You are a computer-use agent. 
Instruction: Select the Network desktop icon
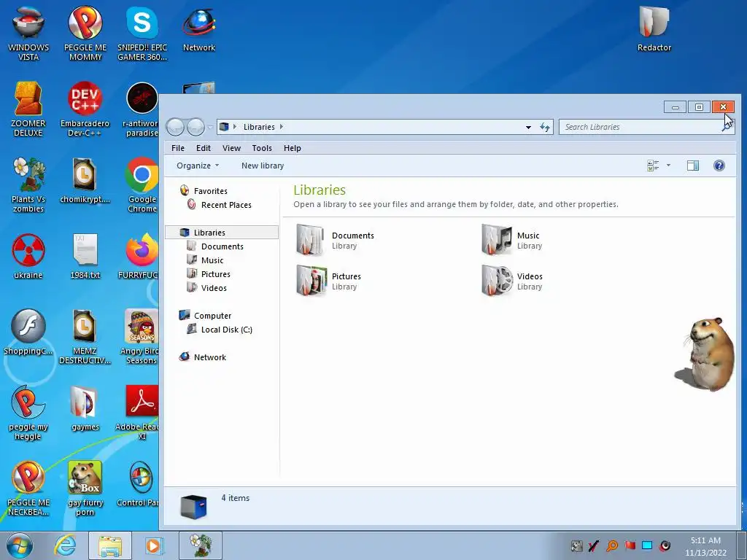(199, 29)
